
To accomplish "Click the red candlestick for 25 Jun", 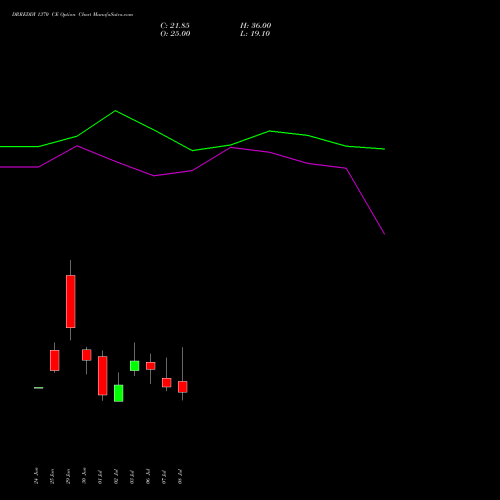I will click(54, 360).
